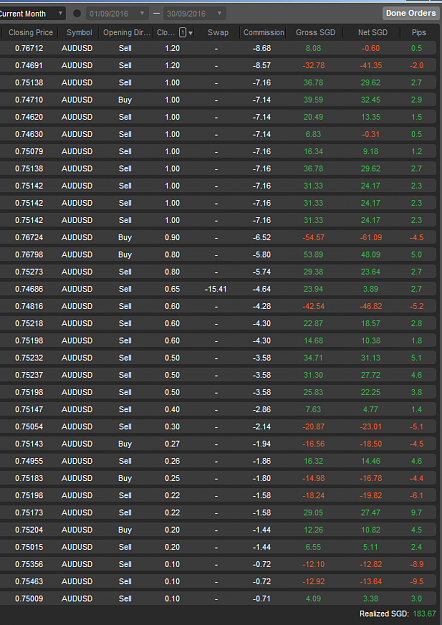Click the gross value 6.55
442x625 pixels.
pos(313,547)
